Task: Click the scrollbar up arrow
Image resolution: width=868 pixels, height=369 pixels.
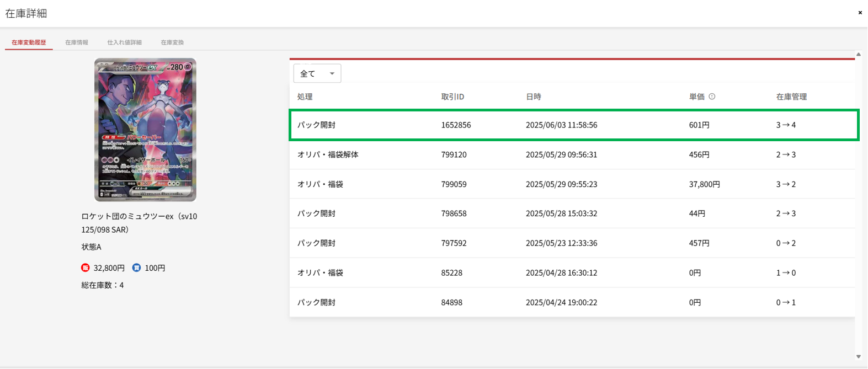Action: tap(859, 55)
